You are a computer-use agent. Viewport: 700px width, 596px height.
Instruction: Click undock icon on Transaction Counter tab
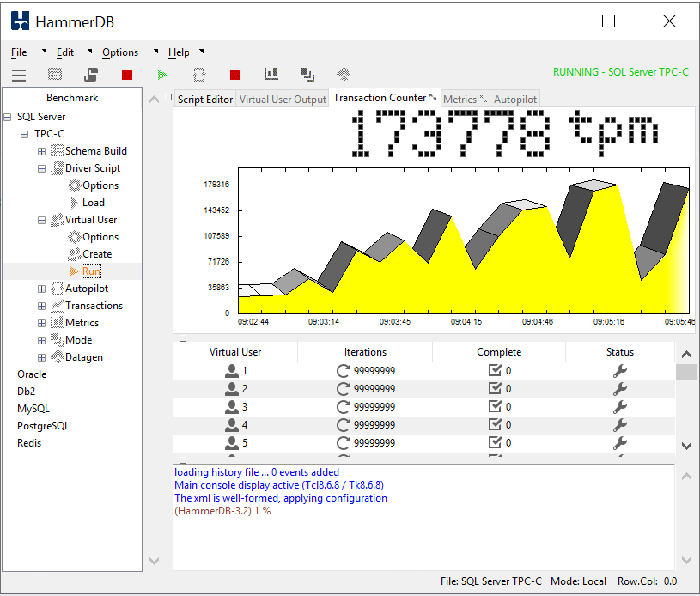[x=433, y=97]
